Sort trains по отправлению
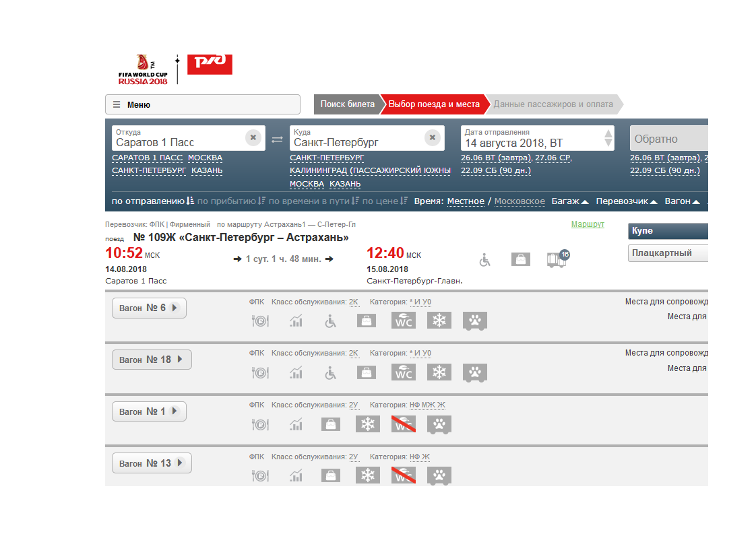This screenshot has height=534, width=756. coord(153,201)
